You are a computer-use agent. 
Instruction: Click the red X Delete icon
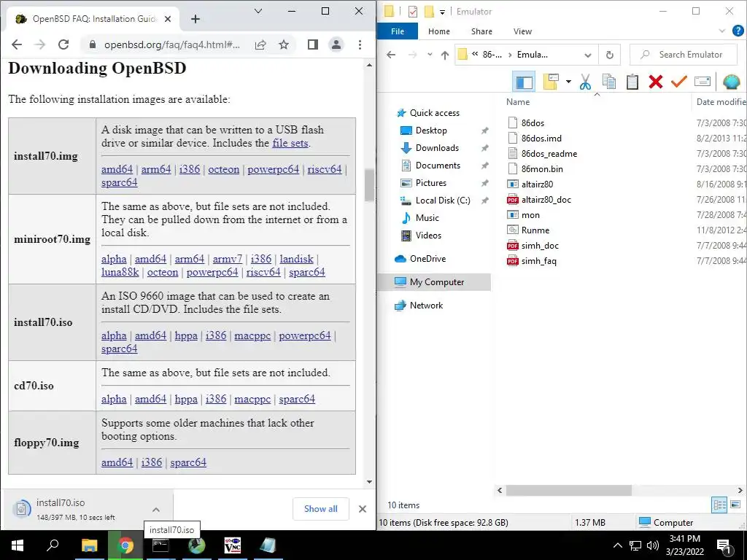[656, 82]
